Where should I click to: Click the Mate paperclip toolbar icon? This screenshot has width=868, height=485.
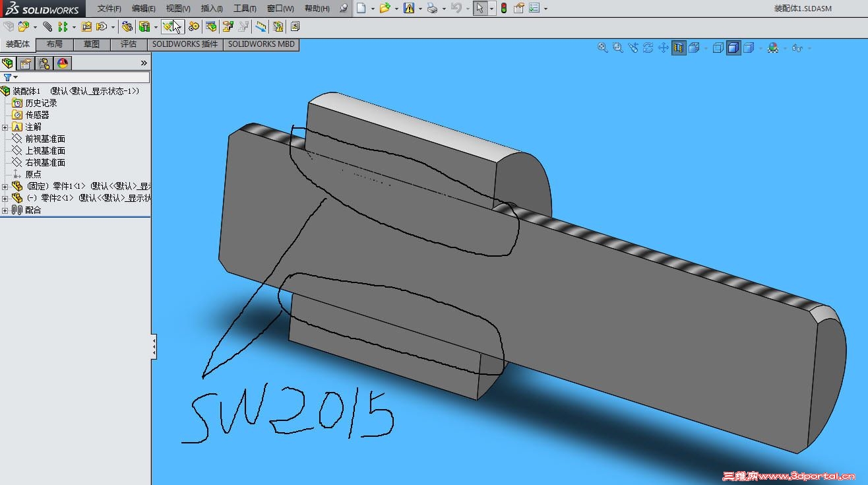coord(47,27)
